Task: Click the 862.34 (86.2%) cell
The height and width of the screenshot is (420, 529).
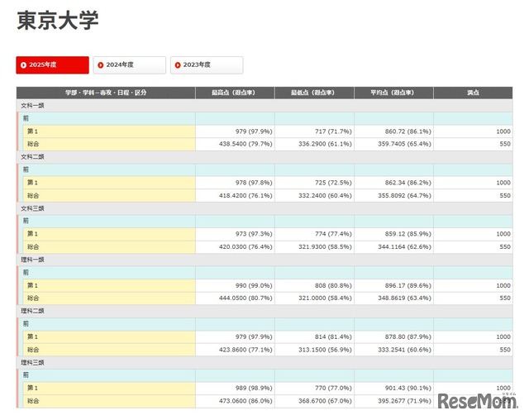Action: (x=393, y=183)
